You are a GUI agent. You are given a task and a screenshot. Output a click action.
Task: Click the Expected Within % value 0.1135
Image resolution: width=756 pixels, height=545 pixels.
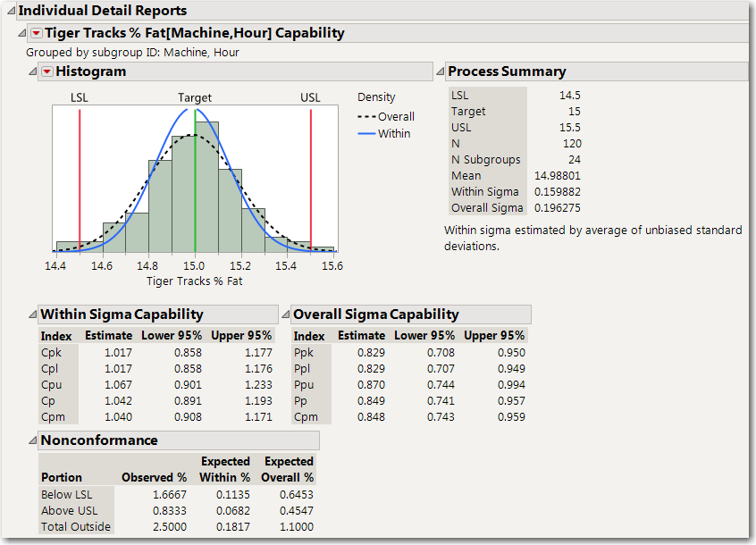pyautogui.click(x=233, y=495)
